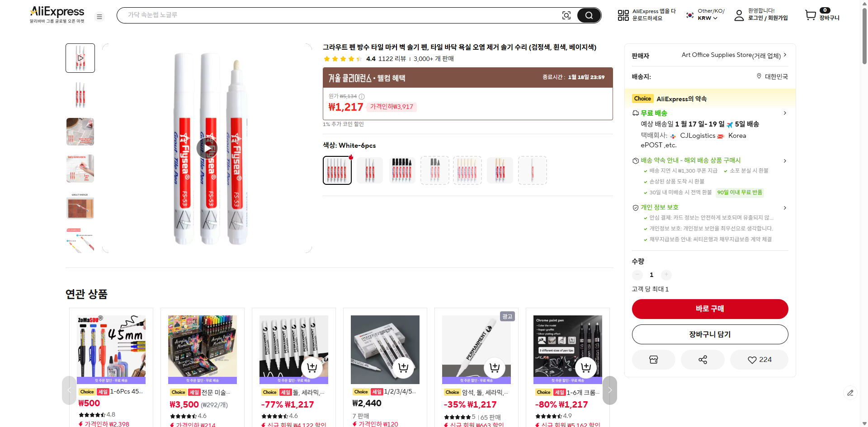The image size is (868, 427).
Task: Open image search with the camera icon
Action: pyautogui.click(x=566, y=15)
